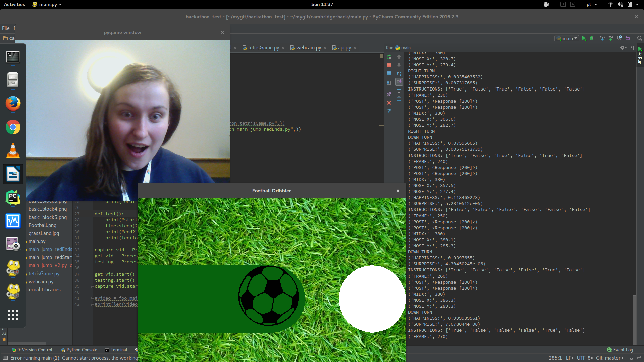The image size is (644, 362).
Task: Toggle scroll-to-end in the Run console
Action: [399, 82]
